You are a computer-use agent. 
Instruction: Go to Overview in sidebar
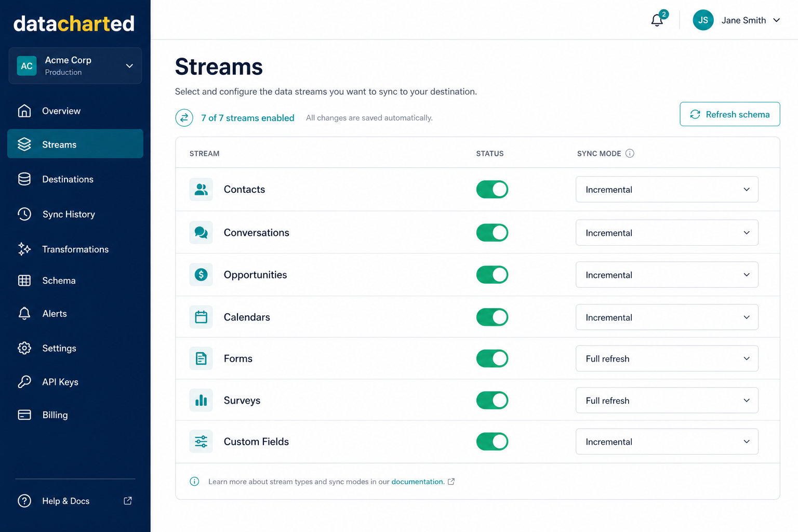point(75,111)
